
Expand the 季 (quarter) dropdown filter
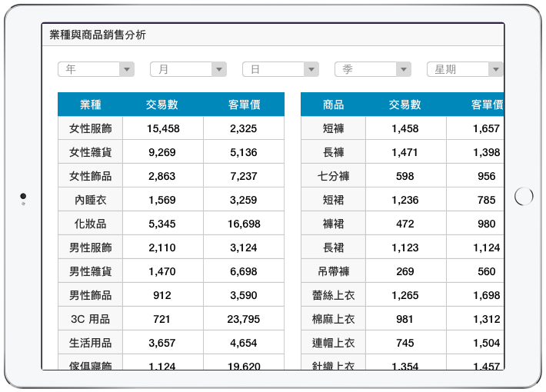373,70
